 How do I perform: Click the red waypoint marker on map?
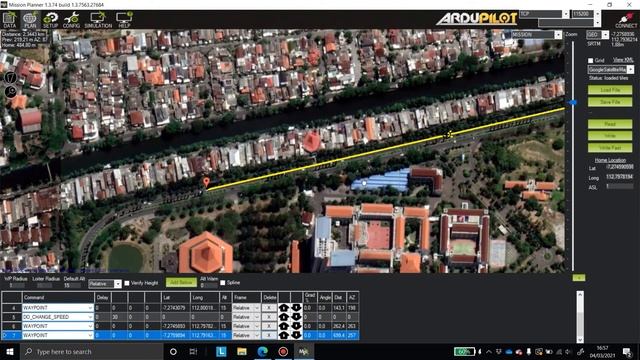point(207,182)
